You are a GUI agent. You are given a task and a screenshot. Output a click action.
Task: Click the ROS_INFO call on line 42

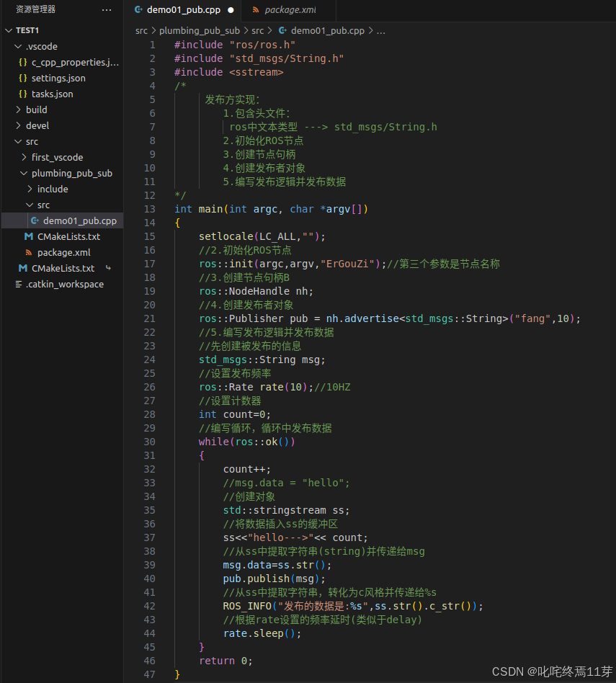coord(353,607)
